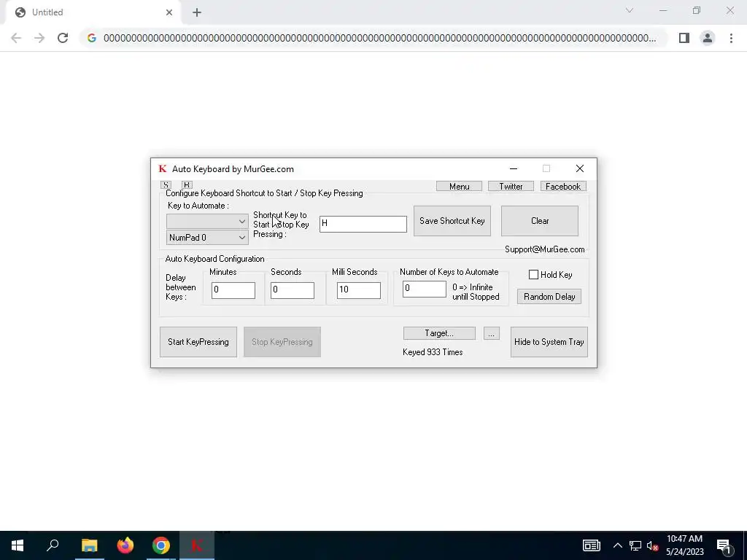Click the Clear button

[x=540, y=221]
